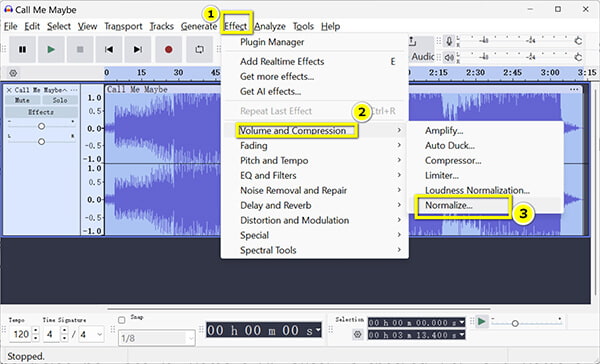Open the View menu
Screen dimensions: 600x364
click(87, 26)
